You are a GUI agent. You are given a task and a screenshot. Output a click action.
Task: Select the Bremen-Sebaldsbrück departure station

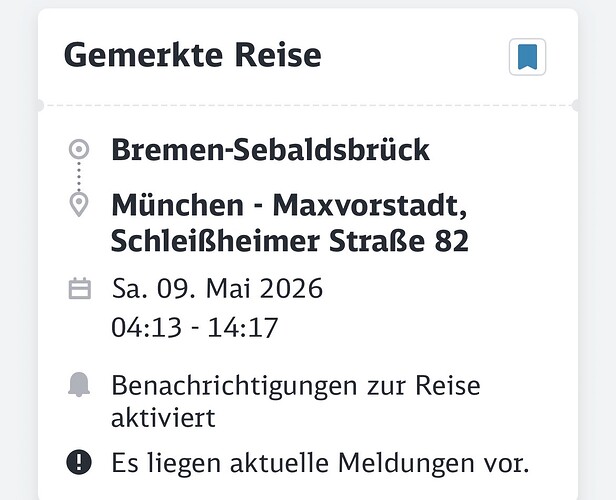pyautogui.click(x=270, y=150)
